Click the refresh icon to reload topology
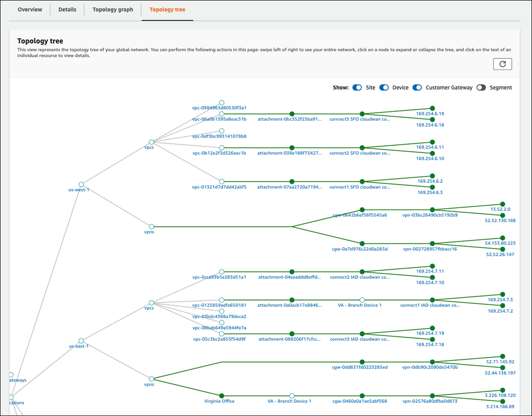Screen dimensions: 532x416 tap(503, 64)
